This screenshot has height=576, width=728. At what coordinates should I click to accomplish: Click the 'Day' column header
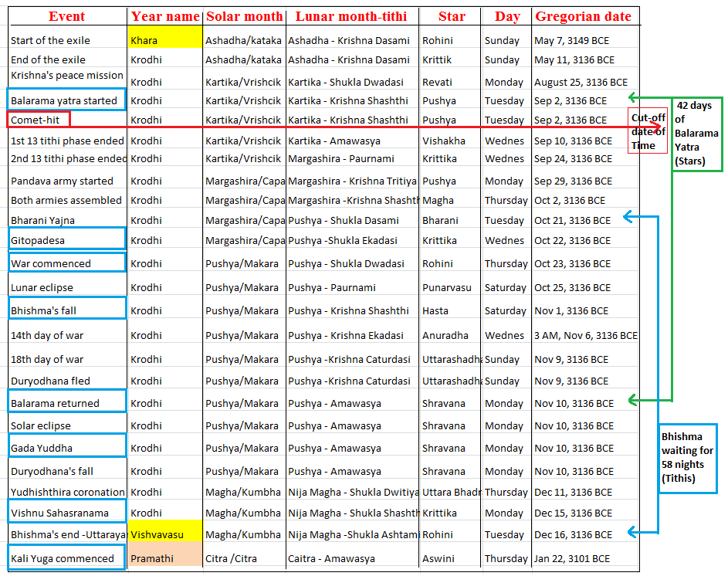pyautogui.click(x=507, y=16)
